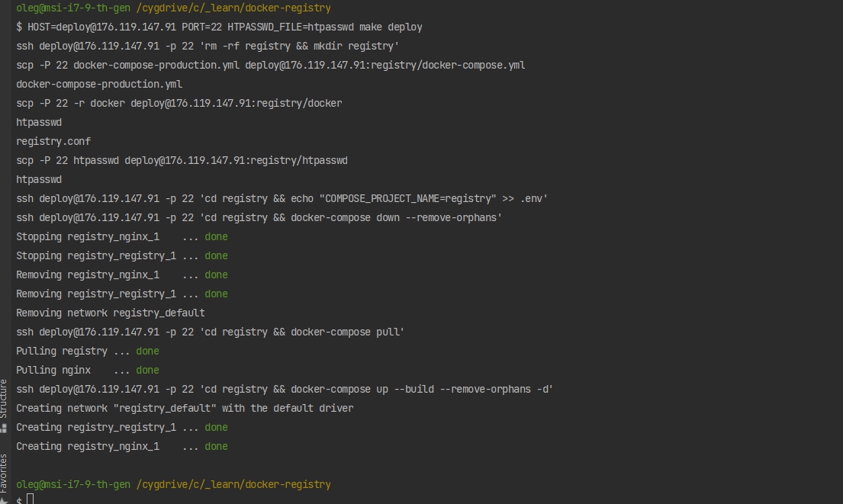Click 'done' beside Stopping registry_registry_1
Screen dimensions: 843x504
point(216,255)
